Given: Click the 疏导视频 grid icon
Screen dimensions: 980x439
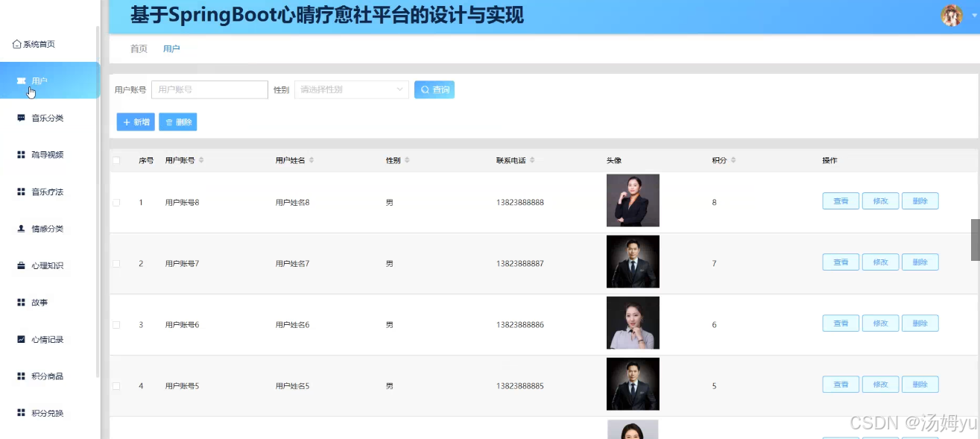Looking at the screenshot, I should click(21, 155).
